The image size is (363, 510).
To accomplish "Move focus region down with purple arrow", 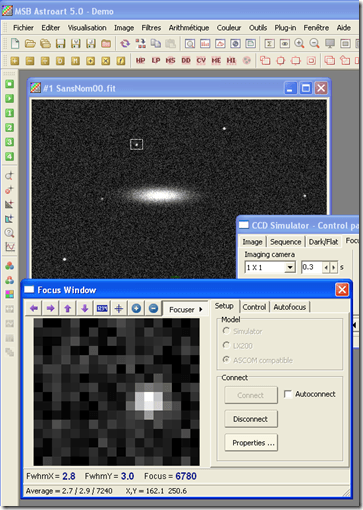I will click(85, 308).
